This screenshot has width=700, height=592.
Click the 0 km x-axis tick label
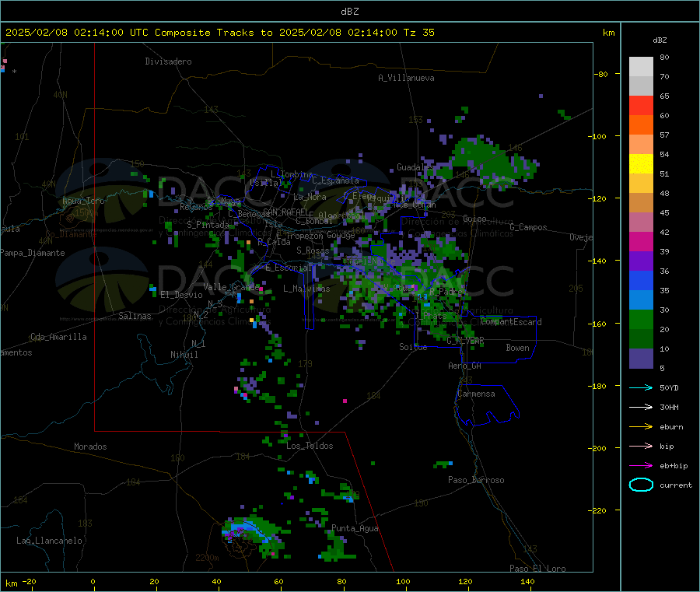pos(93,581)
